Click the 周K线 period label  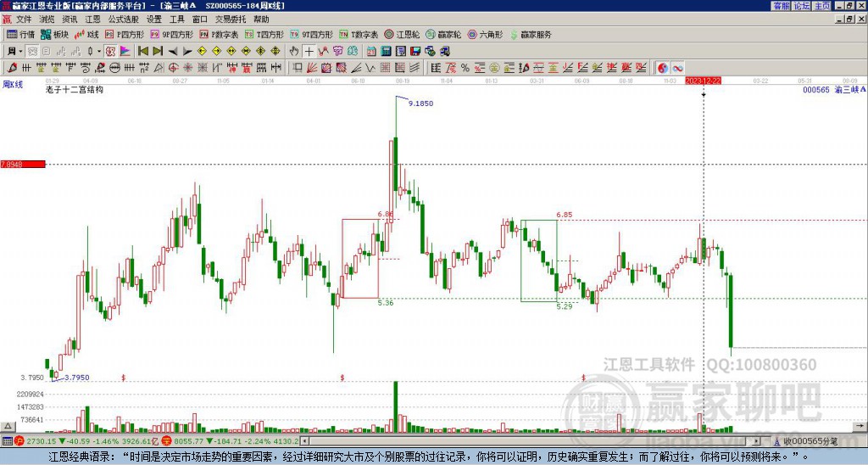(x=13, y=85)
